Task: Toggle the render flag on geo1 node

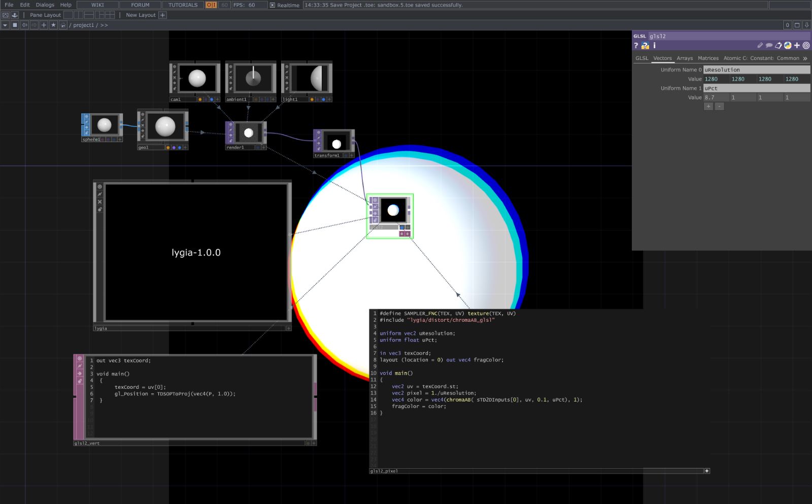Action: pos(174,148)
